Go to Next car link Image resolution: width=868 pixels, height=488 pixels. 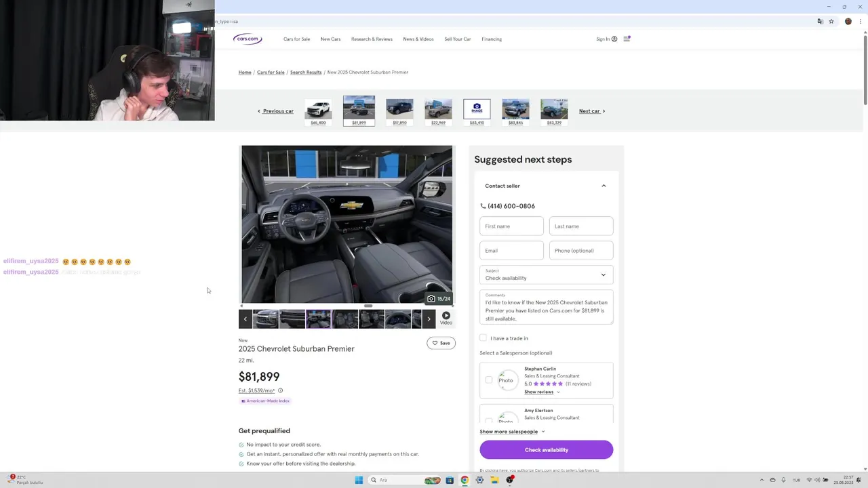coord(592,111)
